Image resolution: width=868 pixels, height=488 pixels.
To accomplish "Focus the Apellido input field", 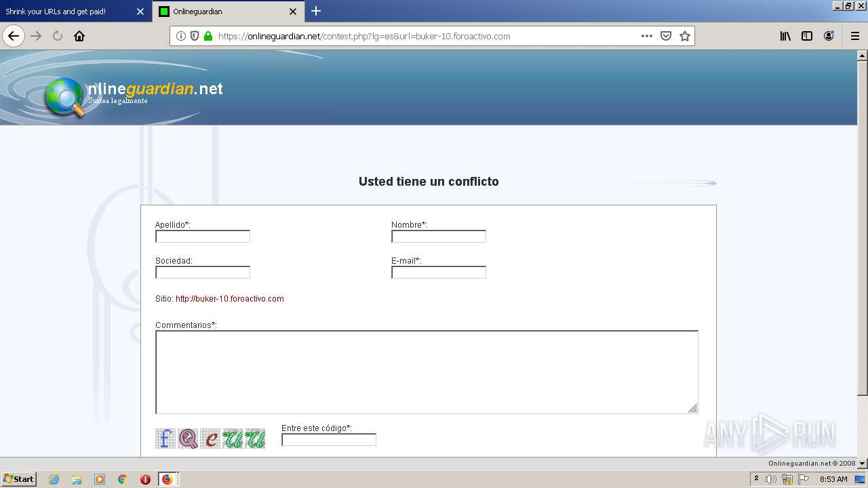I will tap(203, 237).
